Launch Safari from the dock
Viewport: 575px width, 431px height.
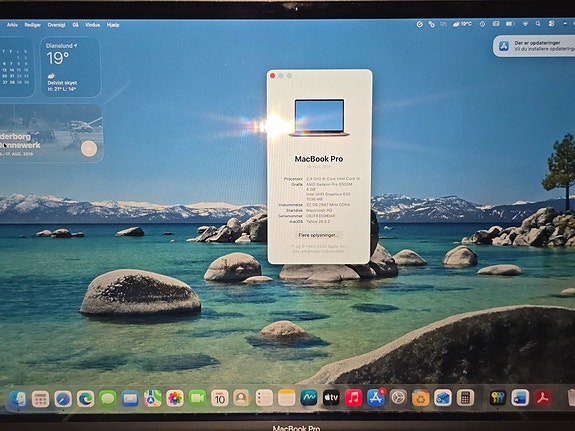pos(63,399)
